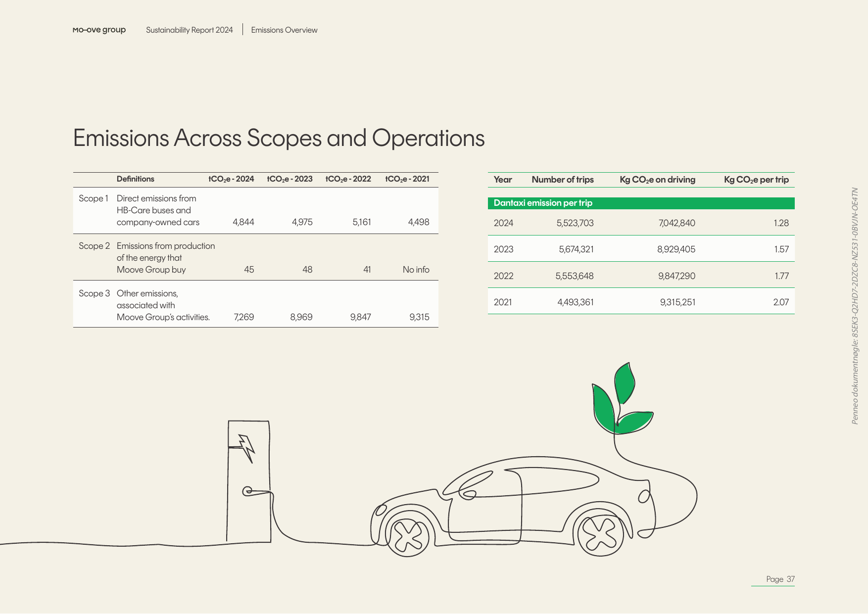868x614 pixels.
Task: Click the 'Scope 2' row label
Action: tap(94, 246)
